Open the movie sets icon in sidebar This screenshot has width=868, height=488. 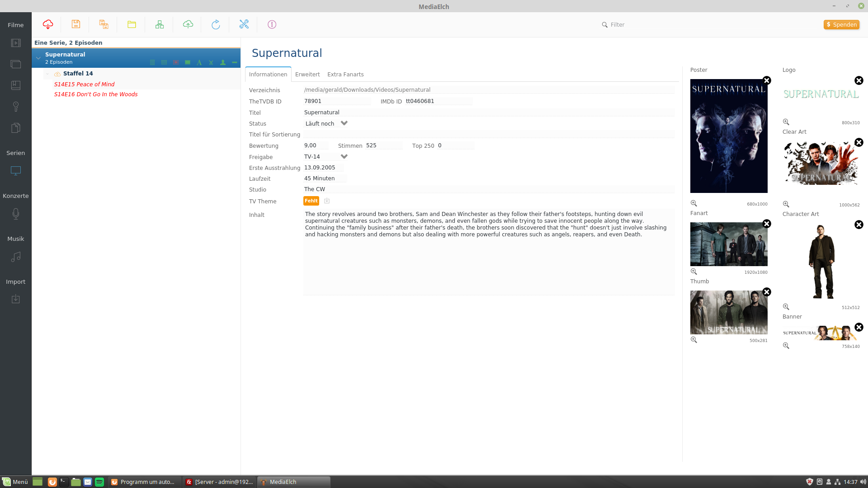tap(16, 64)
